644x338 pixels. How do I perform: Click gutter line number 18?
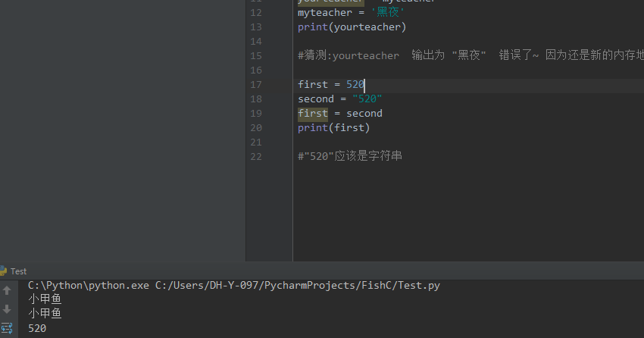click(256, 99)
